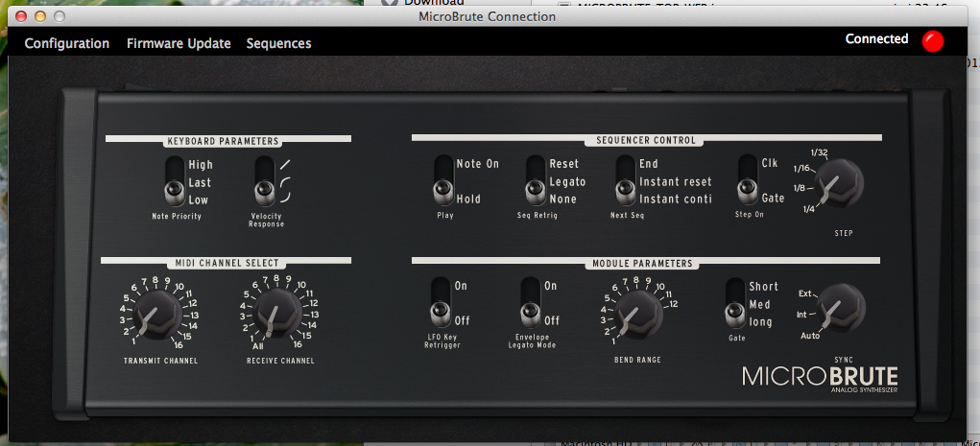Viewport: 980px width, 446px height.
Task: Click the Keyboard Parameters section header
Action: [x=223, y=141]
